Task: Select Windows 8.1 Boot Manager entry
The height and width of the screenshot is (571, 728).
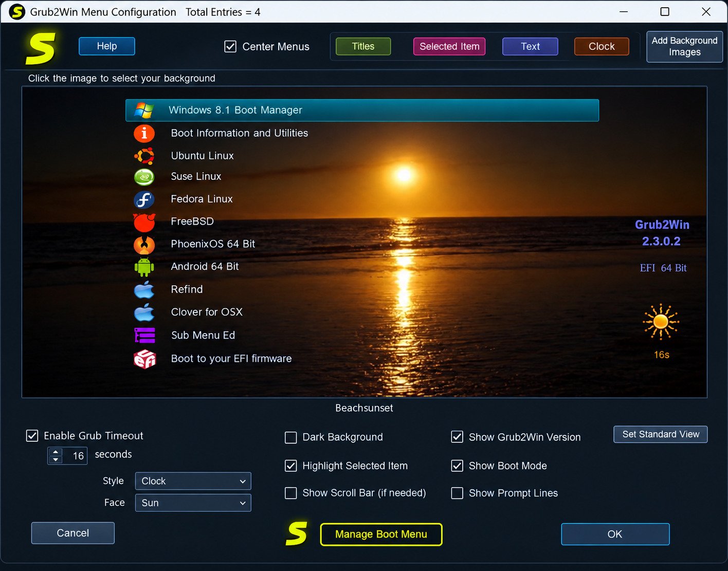Action: click(x=362, y=110)
